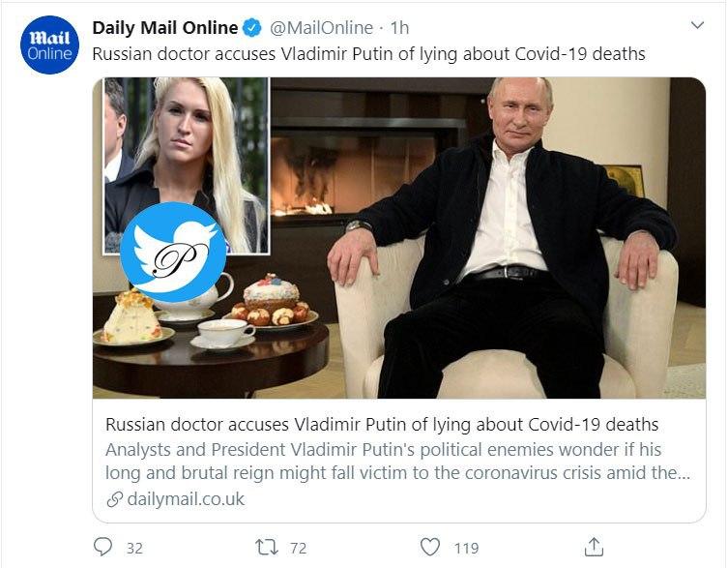728x568 pixels.
Task: Open the dailymail.co.uk source link
Action: pos(186,499)
